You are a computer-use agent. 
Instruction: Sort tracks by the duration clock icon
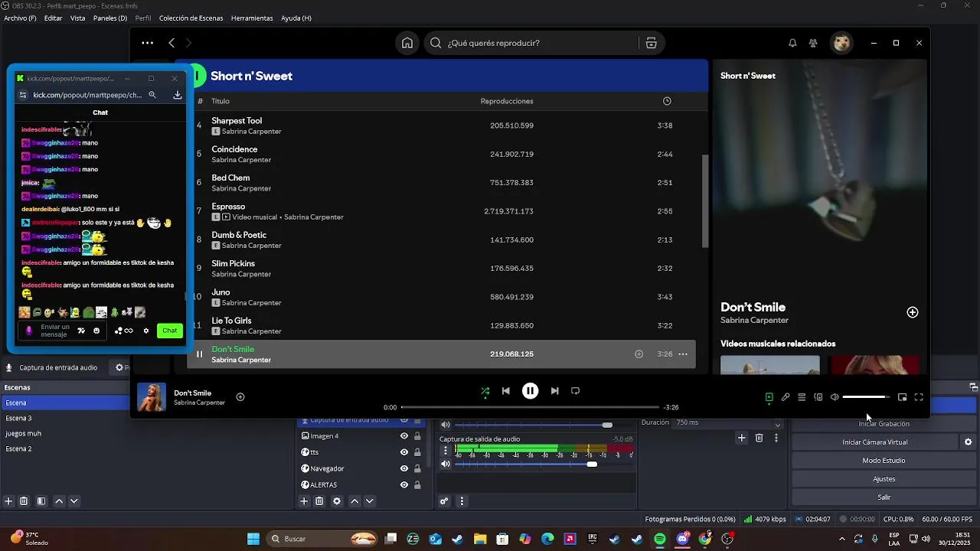click(x=667, y=101)
